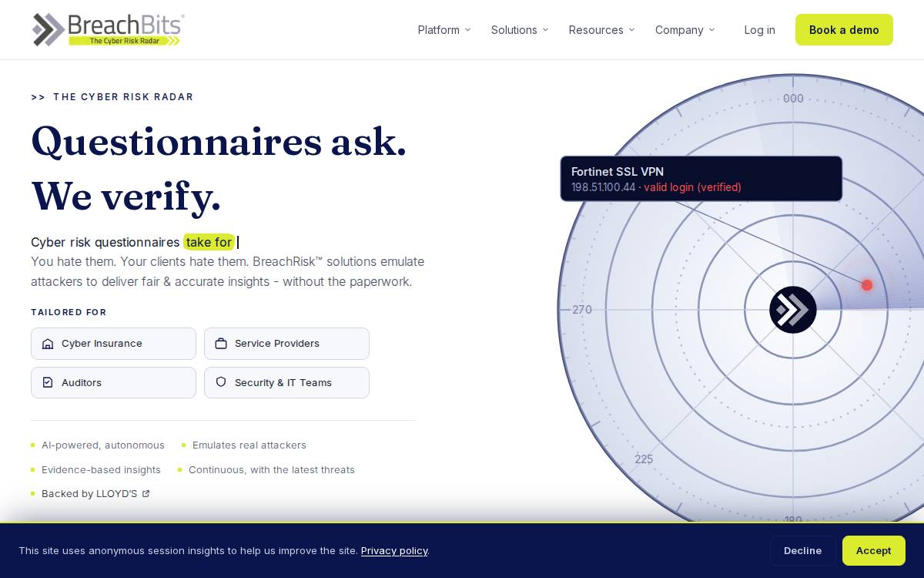Expand the Resources chevron arrow

pyautogui.click(x=631, y=30)
